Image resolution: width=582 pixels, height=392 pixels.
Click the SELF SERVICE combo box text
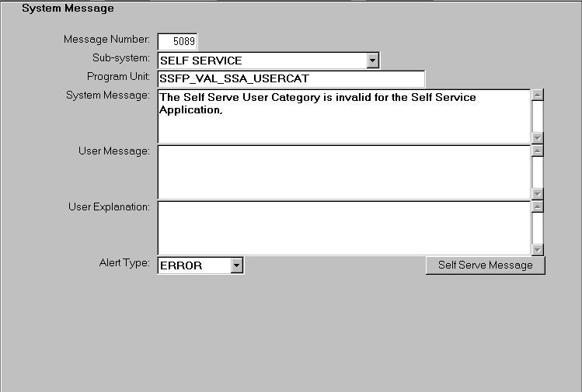click(x=261, y=61)
